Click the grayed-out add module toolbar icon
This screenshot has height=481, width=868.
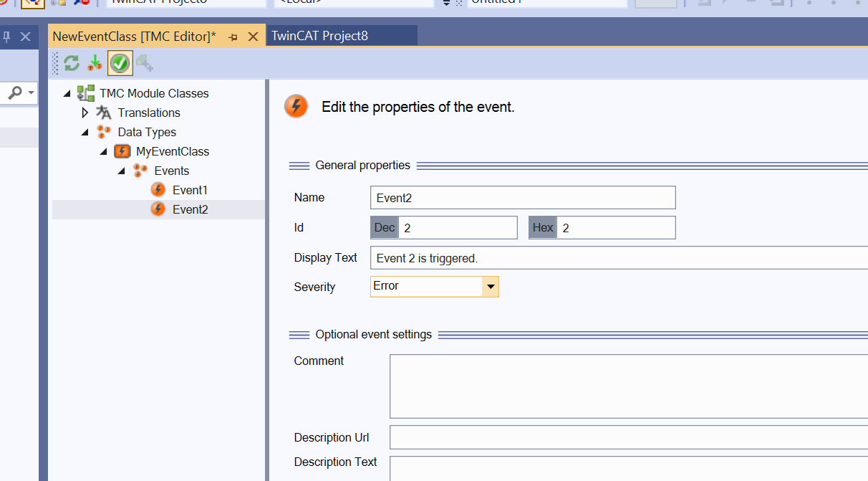point(145,63)
